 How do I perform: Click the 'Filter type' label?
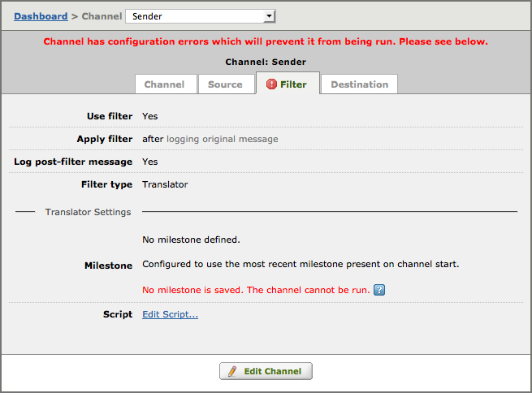click(106, 184)
